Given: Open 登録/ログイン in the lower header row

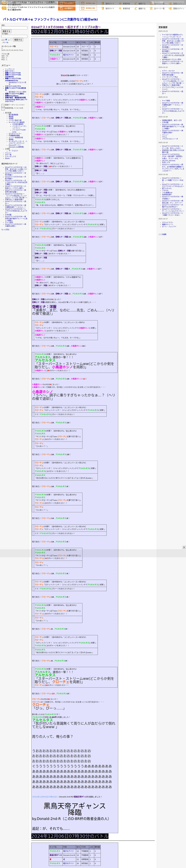Looking at the screenshot, I should coord(177,8).
